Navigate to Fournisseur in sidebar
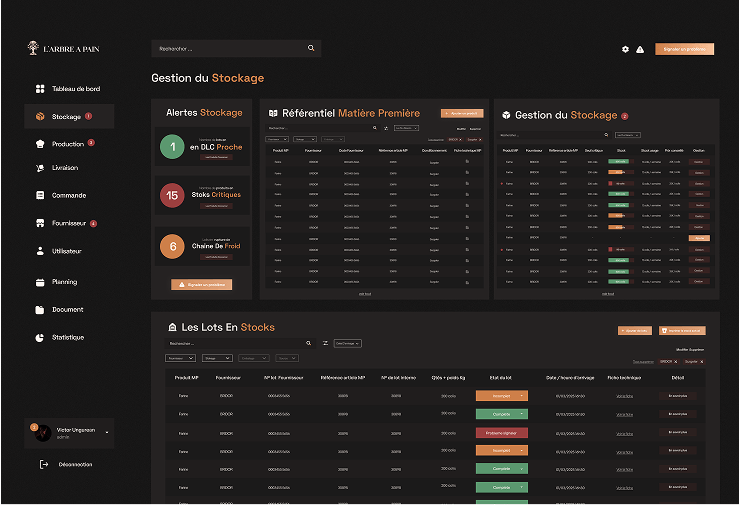The height and width of the screenshot is (505, 740). click(69, 223)
